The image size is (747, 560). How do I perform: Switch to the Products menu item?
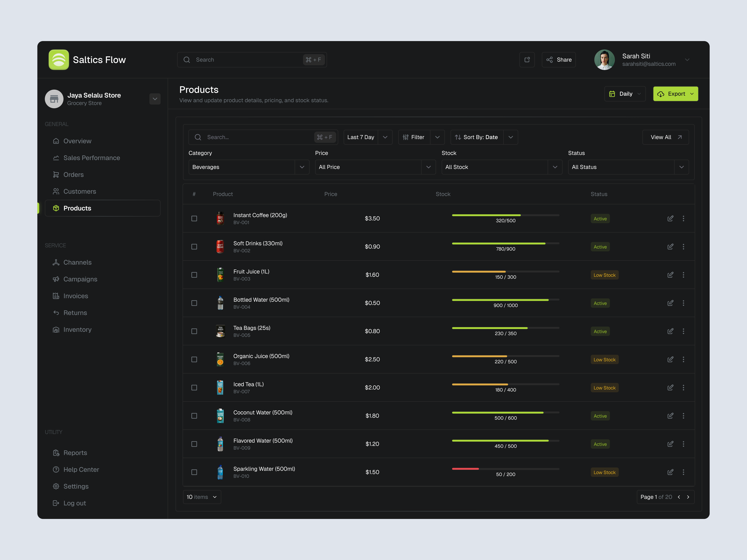[77, 208]
